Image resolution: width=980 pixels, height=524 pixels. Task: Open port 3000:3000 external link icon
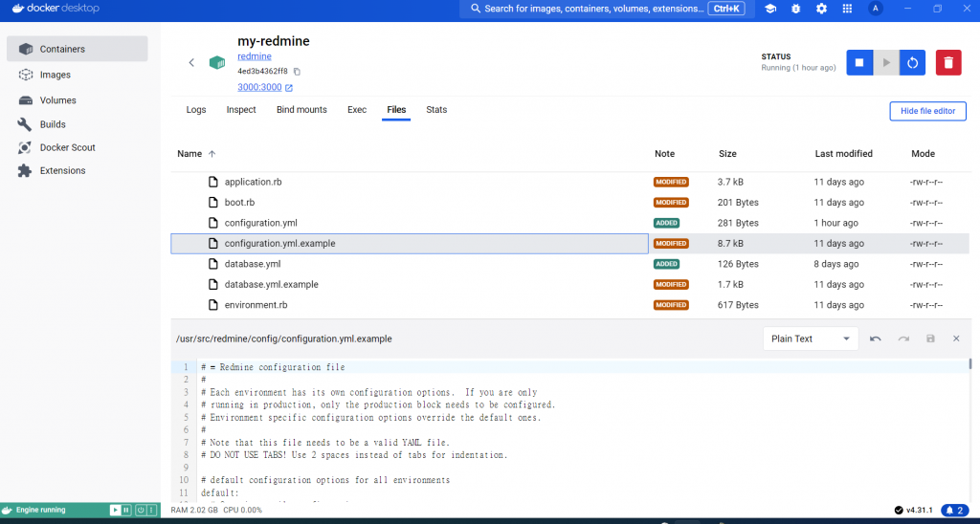pos(289,88)
